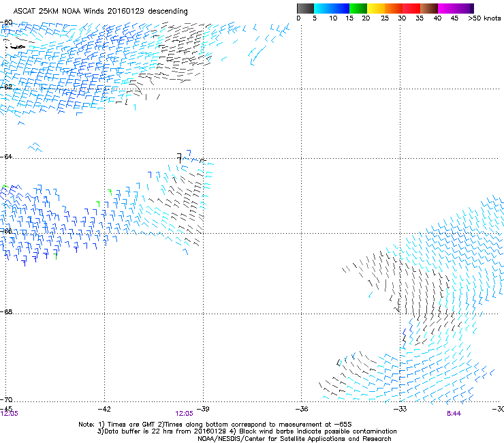504x443 pixels.
Task: Click the red 30-35 knots legend segment
Action: (411, 8)
